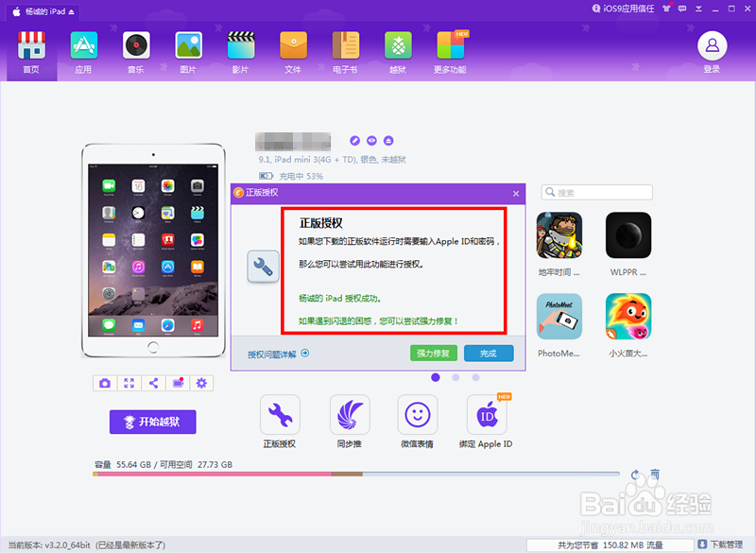Image resolution: width=756 pixels, height=554 pixels.
Task: Take a device screenshot with camera icon
Action: click(105, 383)
